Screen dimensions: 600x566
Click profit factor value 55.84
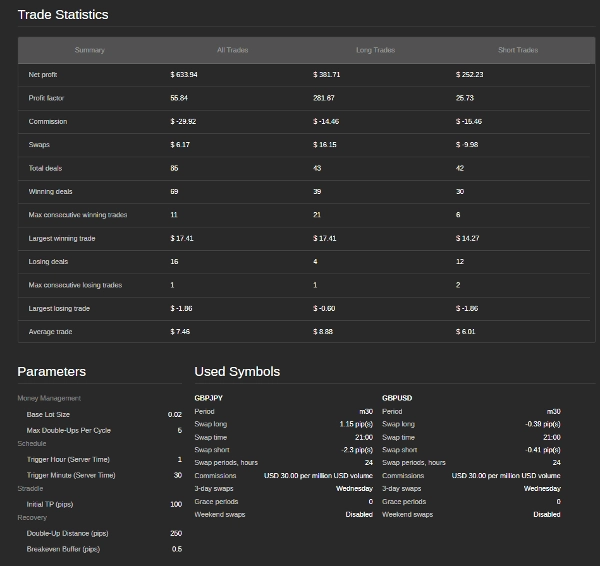point(179,98)
